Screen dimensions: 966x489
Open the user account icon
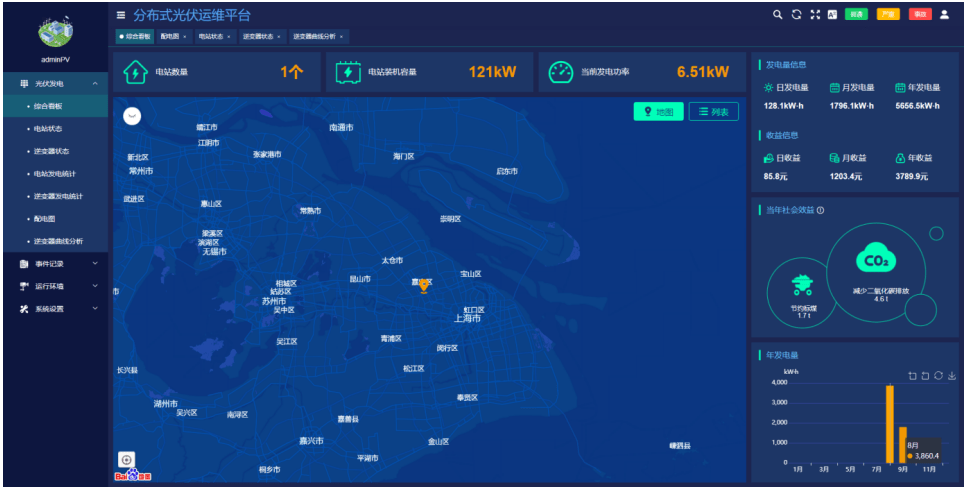click(944, 15)
